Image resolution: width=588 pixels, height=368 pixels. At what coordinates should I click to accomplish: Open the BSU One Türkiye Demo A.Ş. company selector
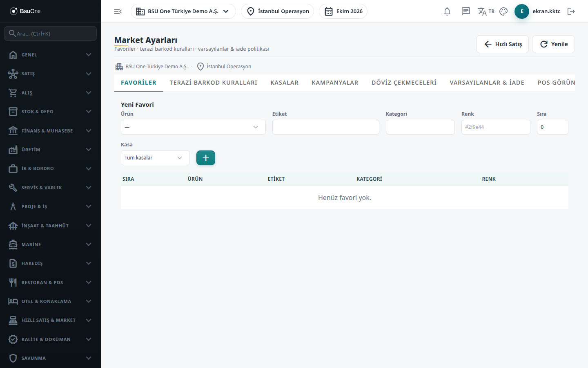(x=183, y=11)
